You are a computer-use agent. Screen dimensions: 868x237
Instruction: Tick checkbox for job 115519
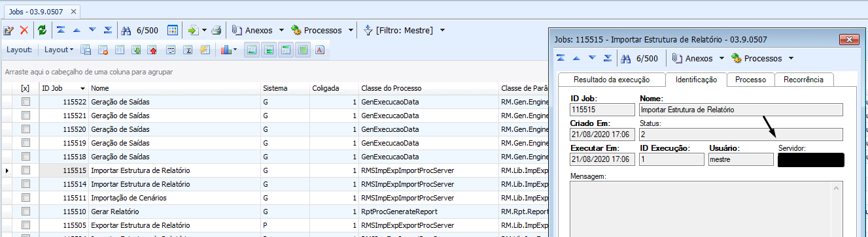click(26, 143)
